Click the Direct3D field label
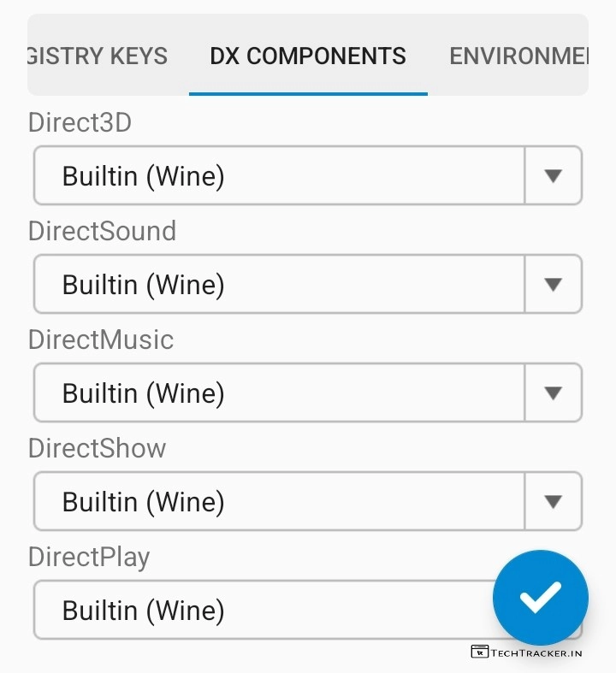This screenshot has width=616, height=673. [x=80, y=122]
